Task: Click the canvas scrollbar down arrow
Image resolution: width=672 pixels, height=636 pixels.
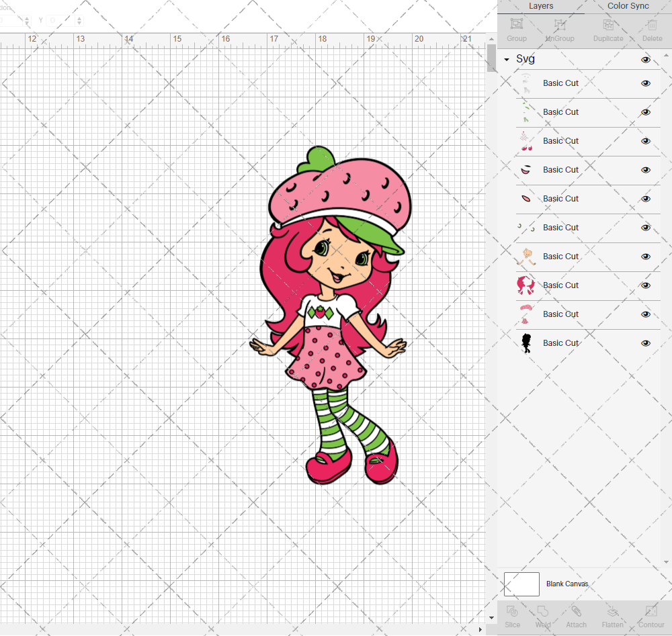Action: (492, 618)
